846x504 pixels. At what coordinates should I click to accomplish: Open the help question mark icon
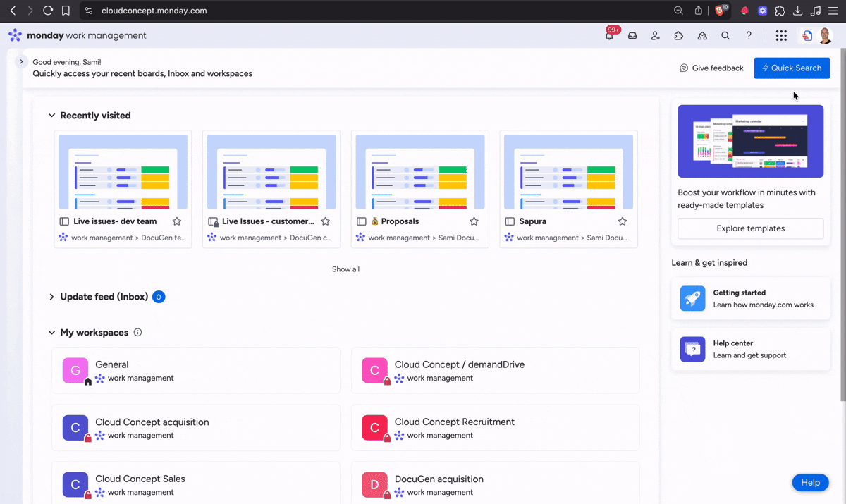pyautogui.click(x=749, y=35)
